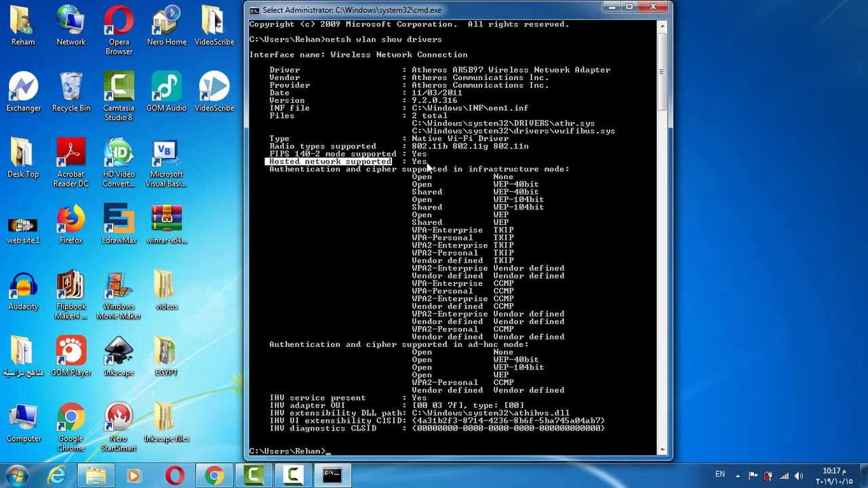Screen dimensions: 868x488
Task: Select the Audacity desktop icon
Action: click(x=23, y=291)
